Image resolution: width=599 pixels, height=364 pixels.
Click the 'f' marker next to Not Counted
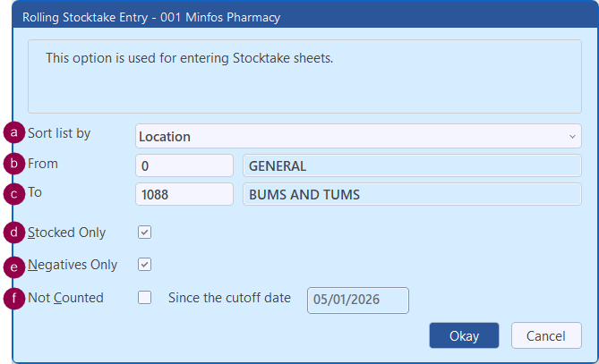(13, 298)
